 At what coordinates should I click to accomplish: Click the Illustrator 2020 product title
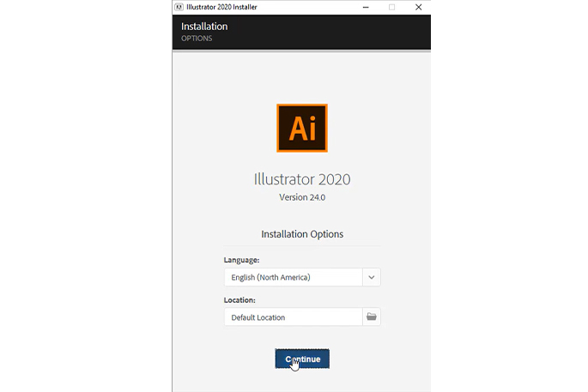[x=302, y=179]
